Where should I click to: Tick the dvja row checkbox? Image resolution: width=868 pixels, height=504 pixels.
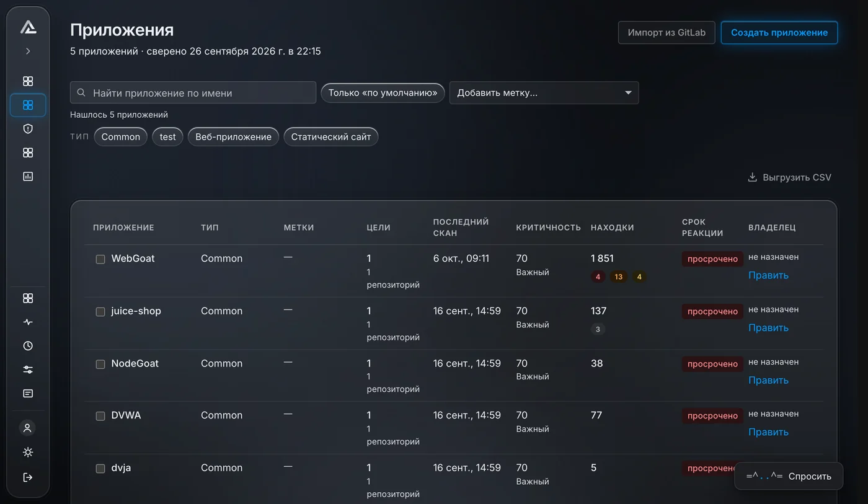[x=100, y=469]
